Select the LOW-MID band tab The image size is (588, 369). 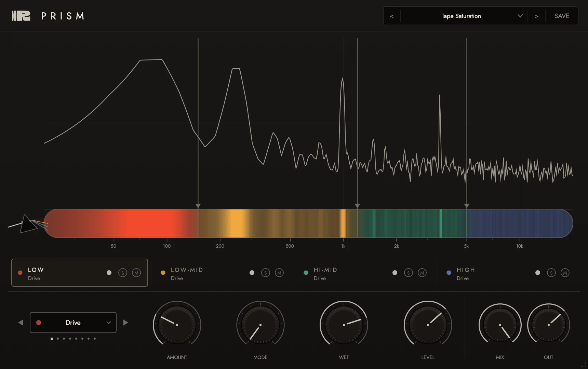click(x=223, y=273)
